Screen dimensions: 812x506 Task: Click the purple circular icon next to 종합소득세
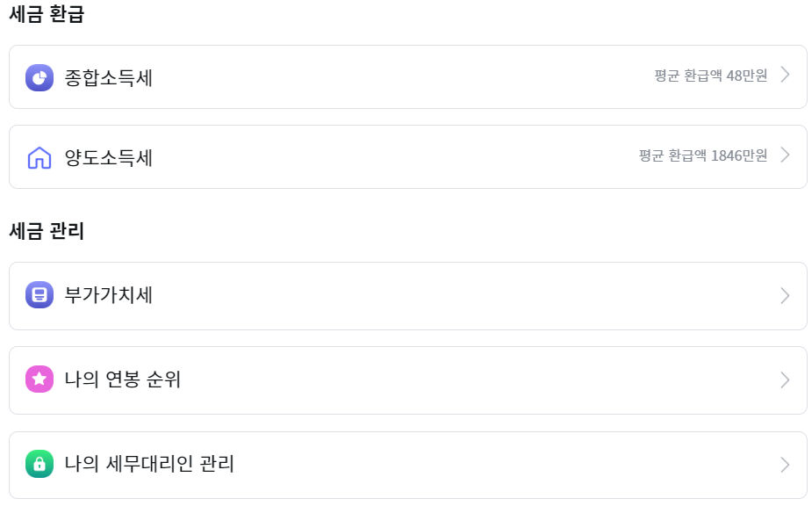[38, 76]
